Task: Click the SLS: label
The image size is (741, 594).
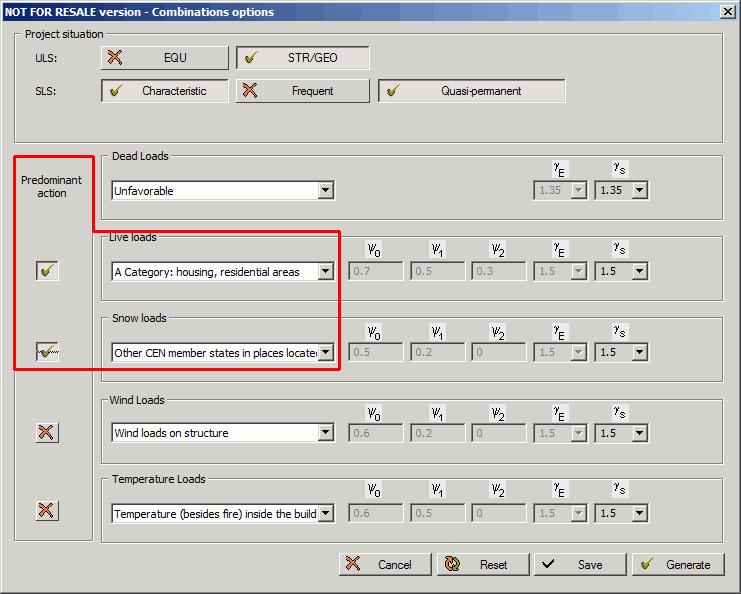Action: click(x=46, y=91)
